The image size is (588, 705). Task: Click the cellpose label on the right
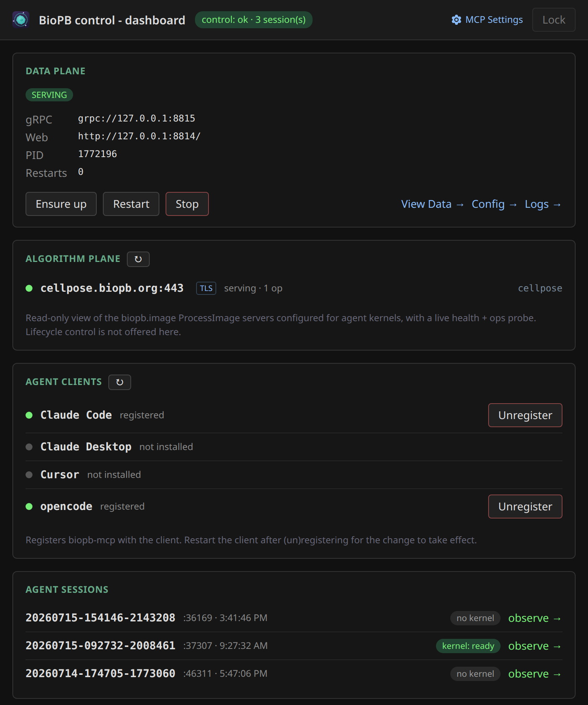540,288
